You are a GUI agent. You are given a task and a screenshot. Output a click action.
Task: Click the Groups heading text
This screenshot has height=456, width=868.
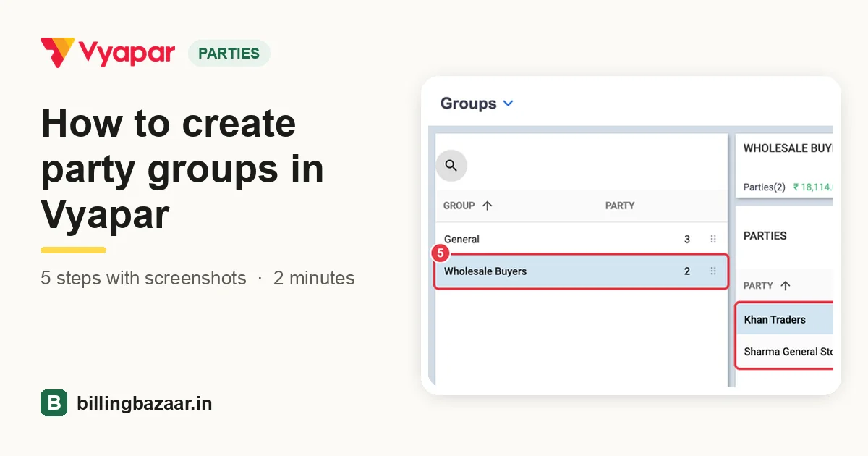[469, 104]
